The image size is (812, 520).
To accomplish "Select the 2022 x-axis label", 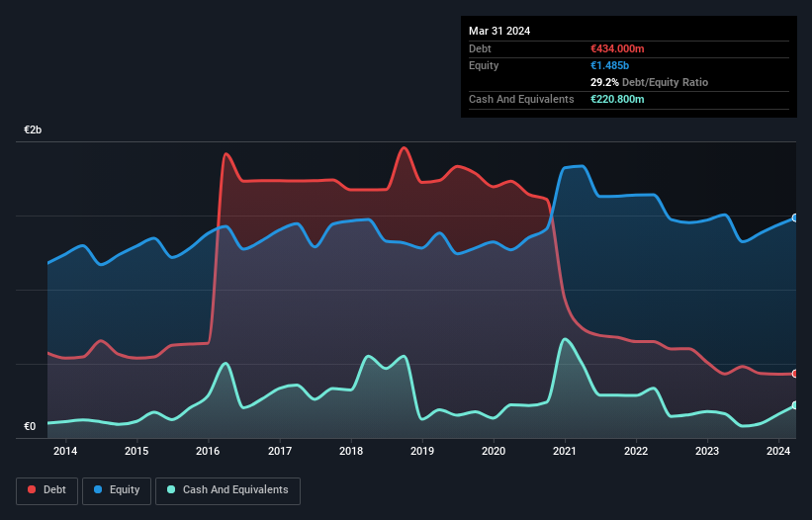I will point(636,451).
